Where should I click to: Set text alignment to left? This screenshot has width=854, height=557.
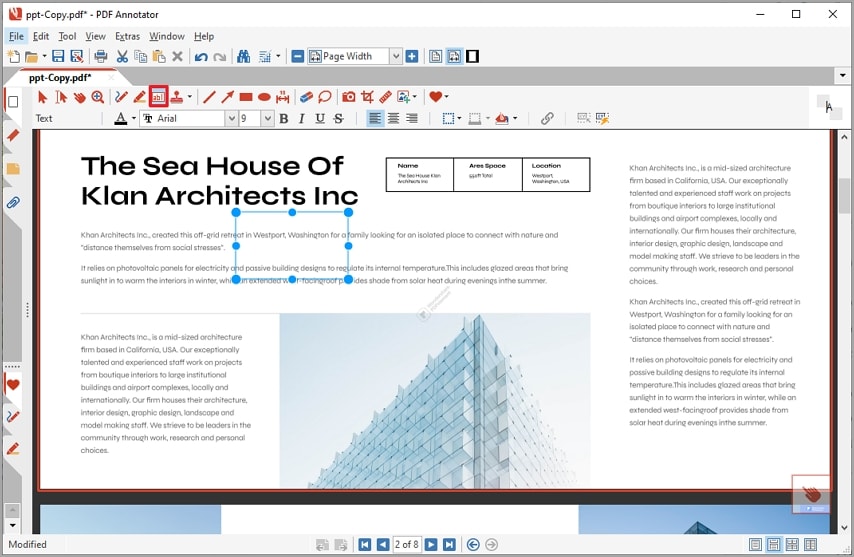click(375, 118)
